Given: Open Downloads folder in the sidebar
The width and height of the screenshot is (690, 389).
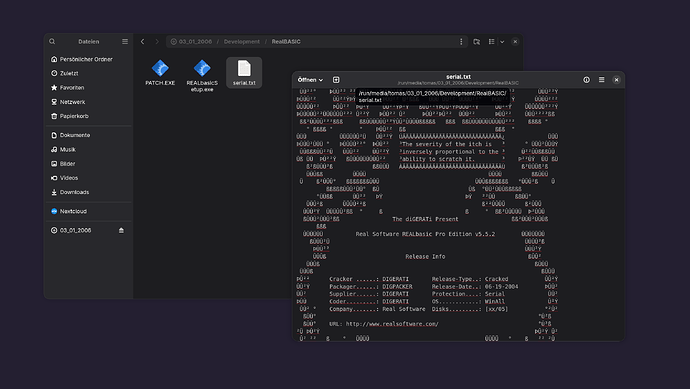Looking at the screenshot, I should pos(88,192).
